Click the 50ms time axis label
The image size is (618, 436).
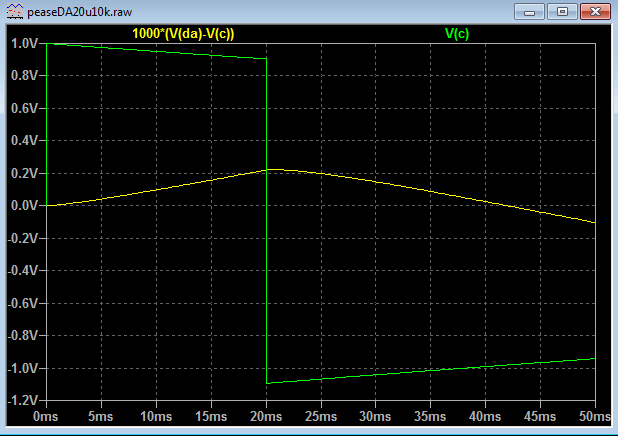[x=594, y=417]
